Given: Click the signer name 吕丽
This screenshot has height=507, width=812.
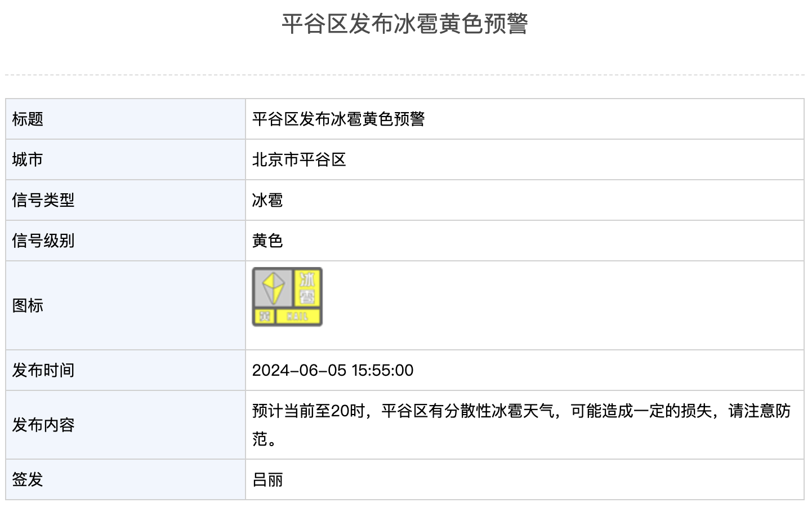Looking at the screenshot, I should coord(267,480).
